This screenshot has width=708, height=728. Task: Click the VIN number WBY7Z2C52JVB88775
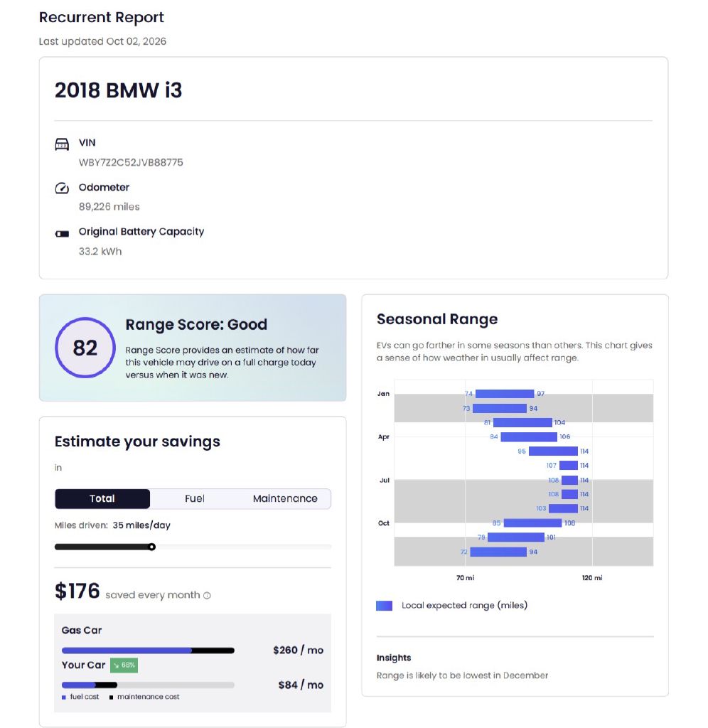click(131, 163)
